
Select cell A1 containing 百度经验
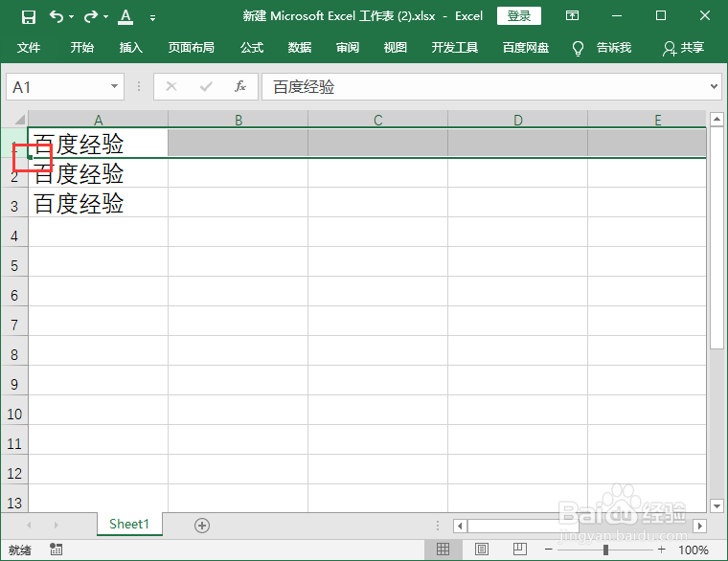pos(98,143)
